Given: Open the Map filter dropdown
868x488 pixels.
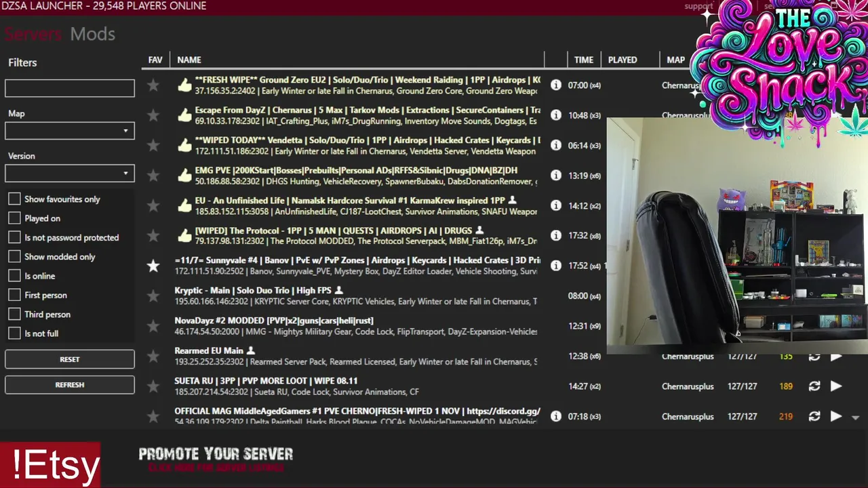Looking at the screenshot, I should coord(70,131).
